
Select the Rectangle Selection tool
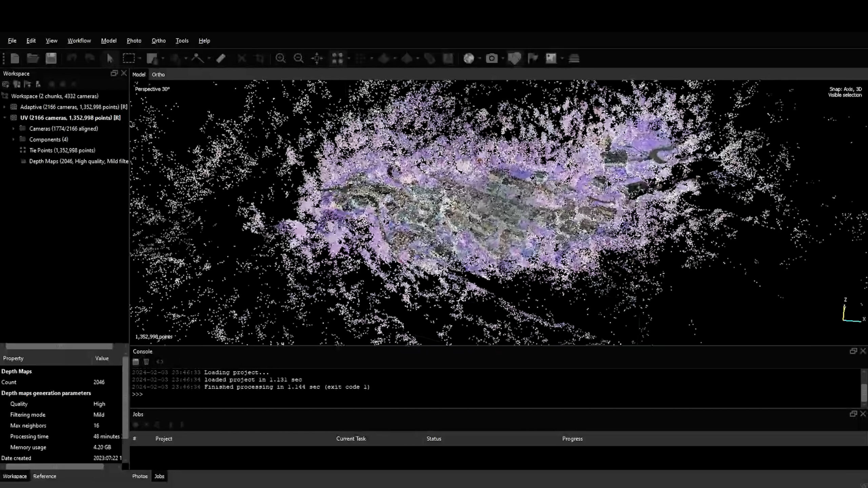coord(129,58)
